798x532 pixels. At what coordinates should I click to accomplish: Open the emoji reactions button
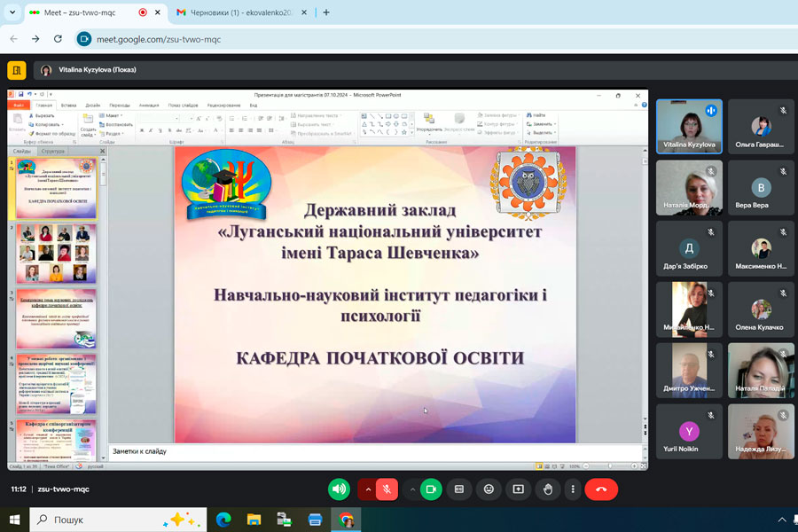coord(489,489)
